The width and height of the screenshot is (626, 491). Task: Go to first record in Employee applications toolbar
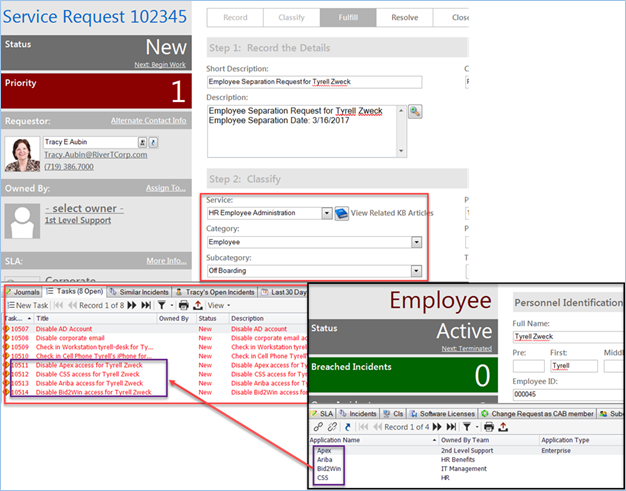coord(363,427)
